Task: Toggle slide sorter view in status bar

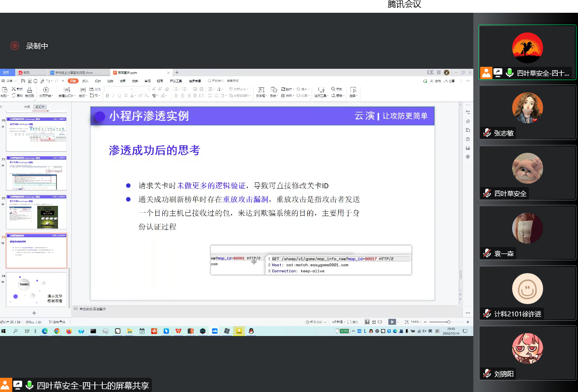Action: point(374,322)
